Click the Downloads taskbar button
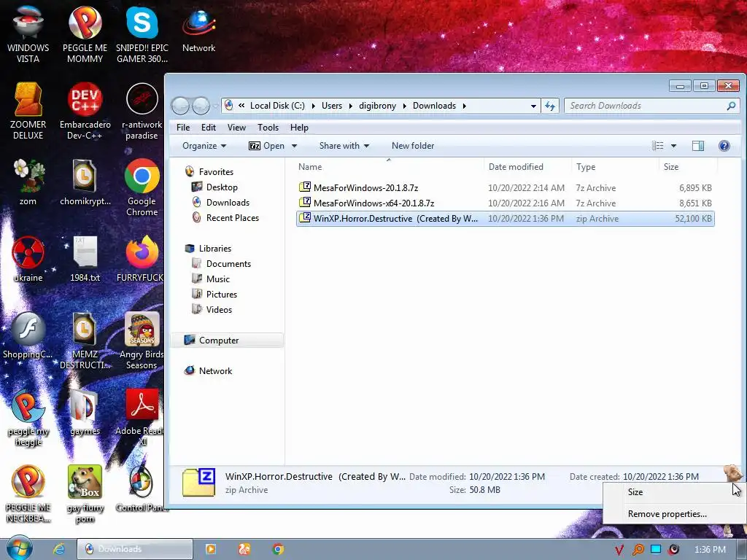 coord(135,549)
